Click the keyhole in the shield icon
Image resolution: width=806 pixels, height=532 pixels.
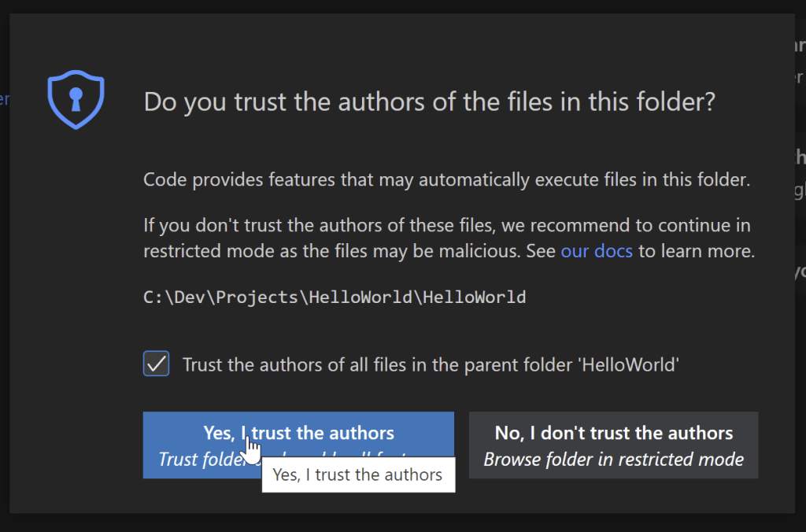click(x=76, y=98)
